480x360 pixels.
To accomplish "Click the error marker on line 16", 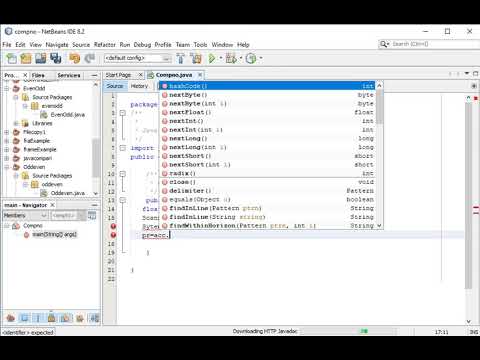I will click(113, 226).
